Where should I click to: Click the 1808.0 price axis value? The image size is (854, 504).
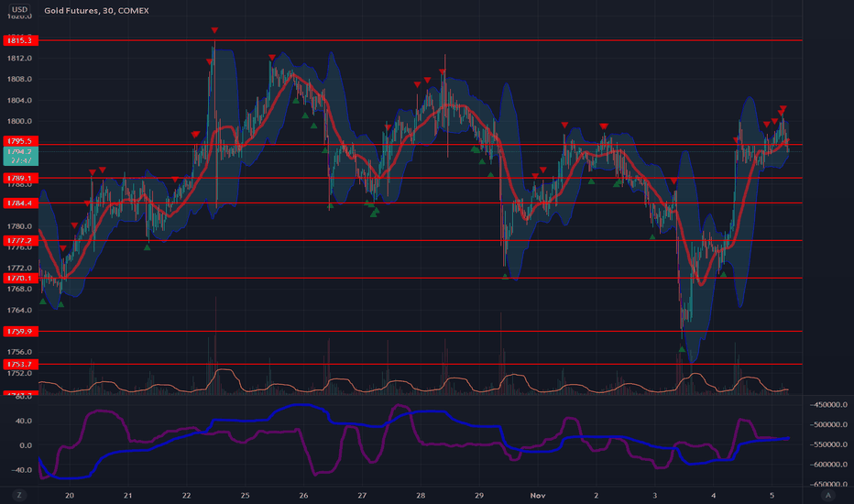click(x=19, y=79)
